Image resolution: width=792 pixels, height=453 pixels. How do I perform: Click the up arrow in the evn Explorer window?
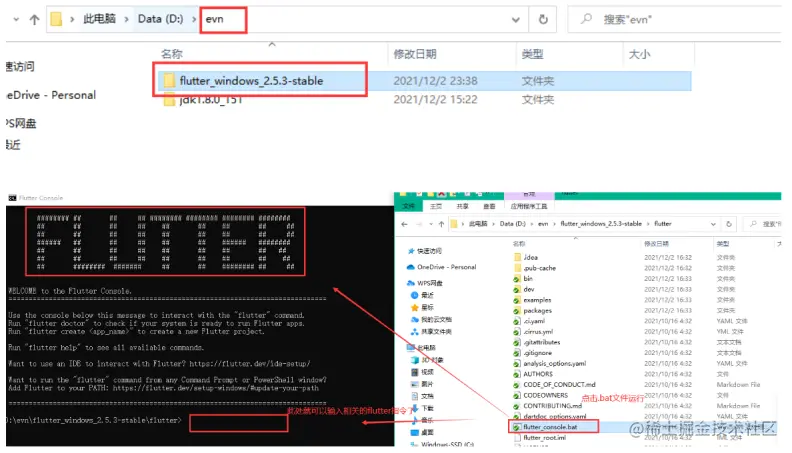34,20
